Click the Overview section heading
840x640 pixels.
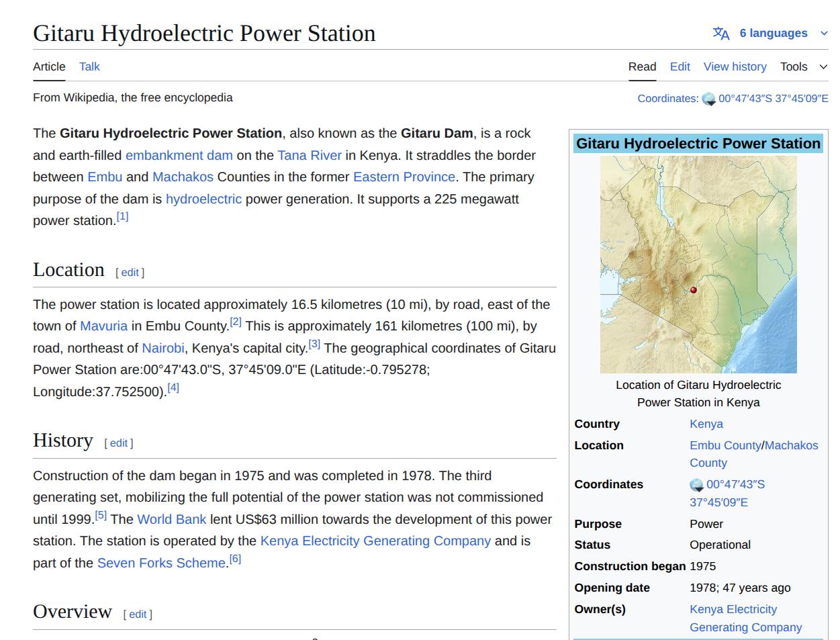pos(73,612)
